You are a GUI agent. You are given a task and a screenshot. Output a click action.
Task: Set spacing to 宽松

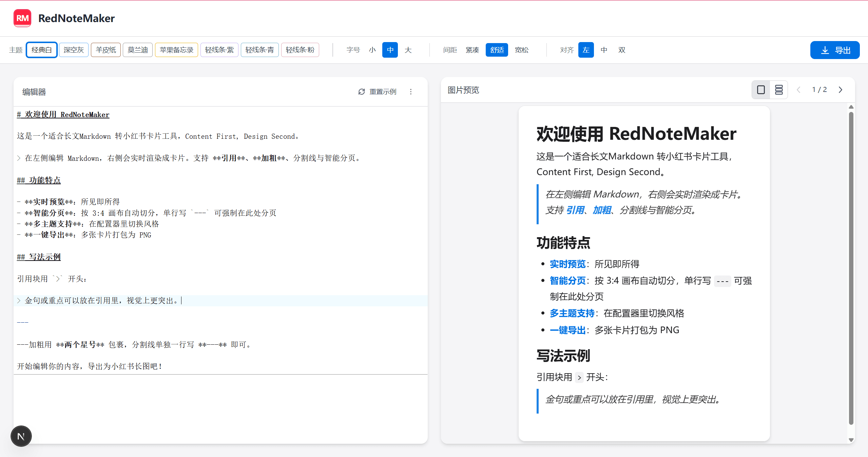[522, 50]
